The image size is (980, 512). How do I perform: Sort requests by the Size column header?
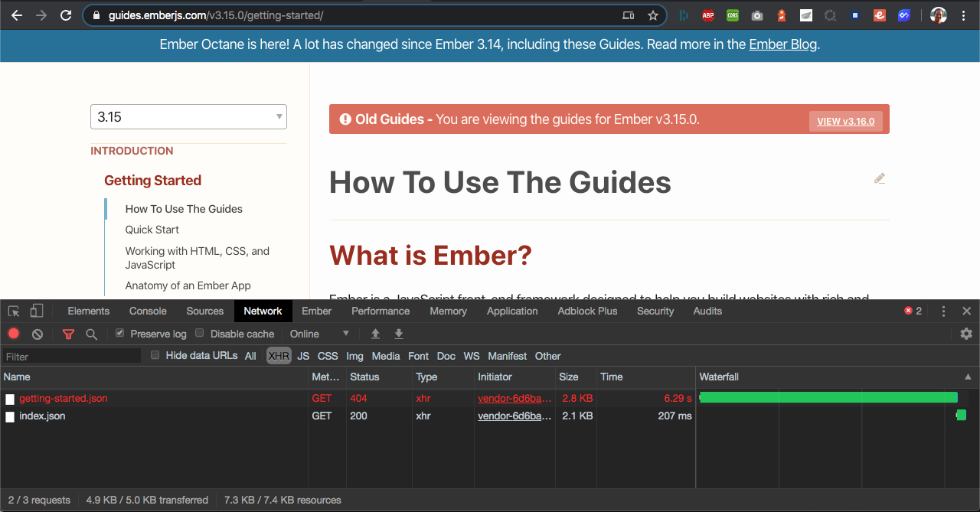(575, 377)
